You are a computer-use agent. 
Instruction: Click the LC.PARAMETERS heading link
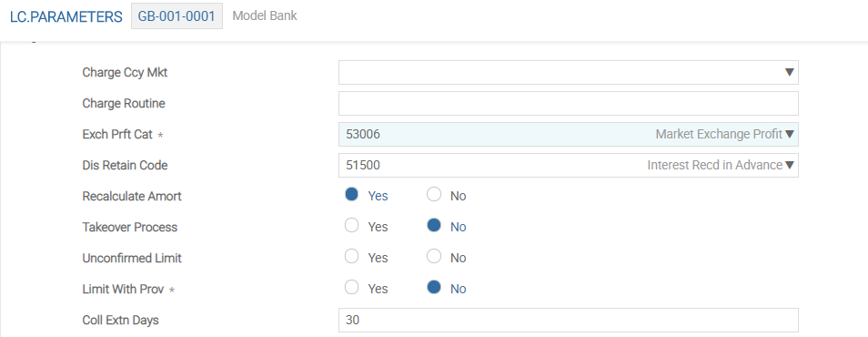click(x=66, y=16)
